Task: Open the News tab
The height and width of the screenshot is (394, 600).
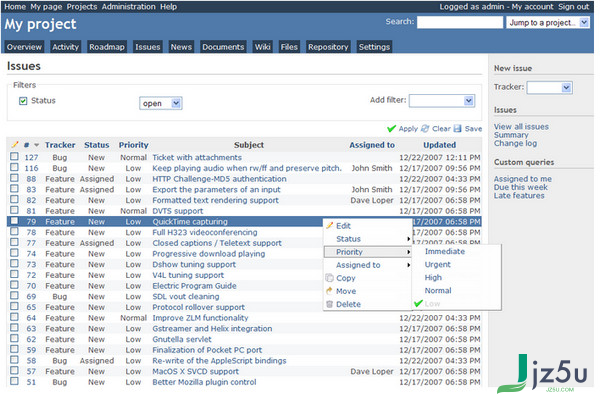Action: coord(181,47)
